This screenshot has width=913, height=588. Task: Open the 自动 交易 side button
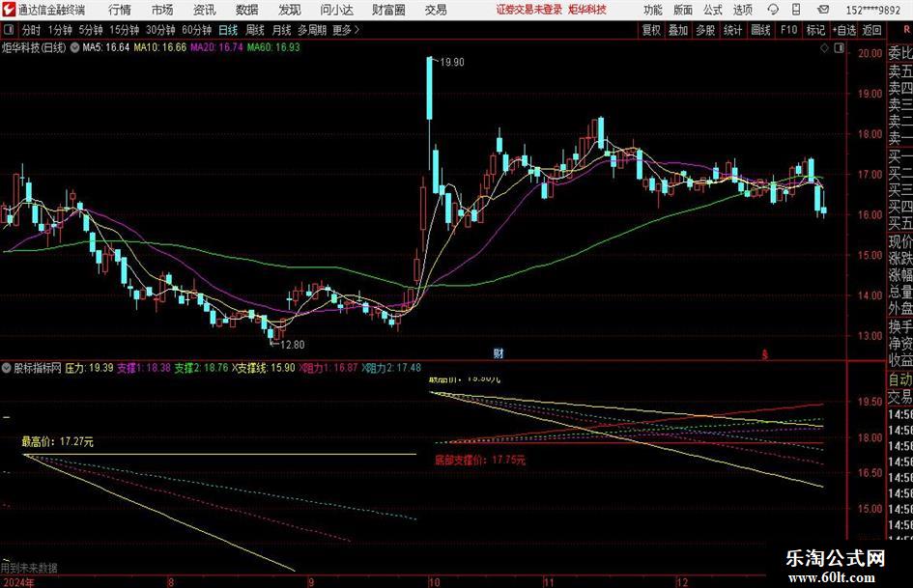[900, 388]
